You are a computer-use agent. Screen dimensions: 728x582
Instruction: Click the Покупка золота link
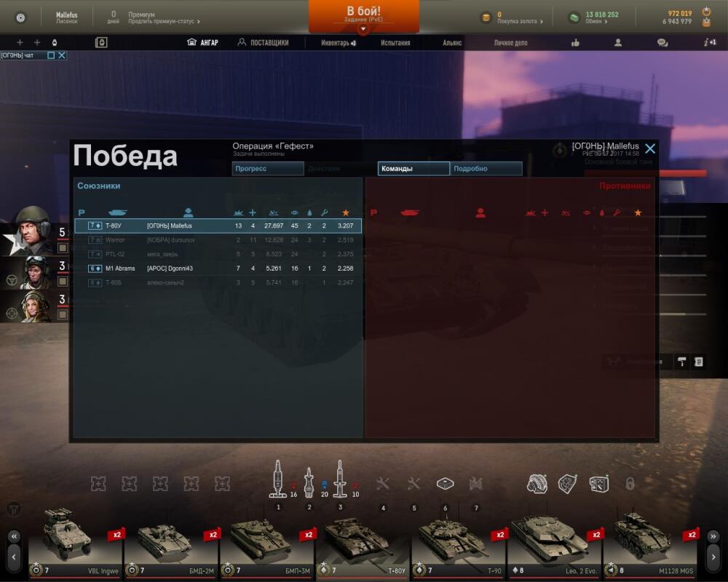point(520,21)
